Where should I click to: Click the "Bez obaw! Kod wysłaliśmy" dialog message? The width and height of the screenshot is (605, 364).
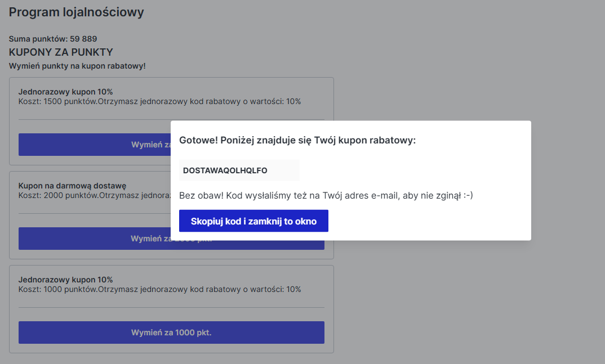326,195
